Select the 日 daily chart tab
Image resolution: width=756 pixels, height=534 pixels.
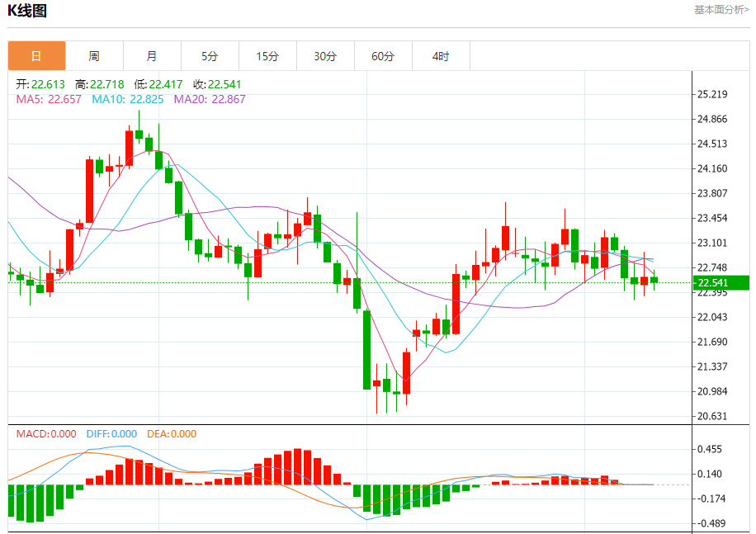point(36,56)
